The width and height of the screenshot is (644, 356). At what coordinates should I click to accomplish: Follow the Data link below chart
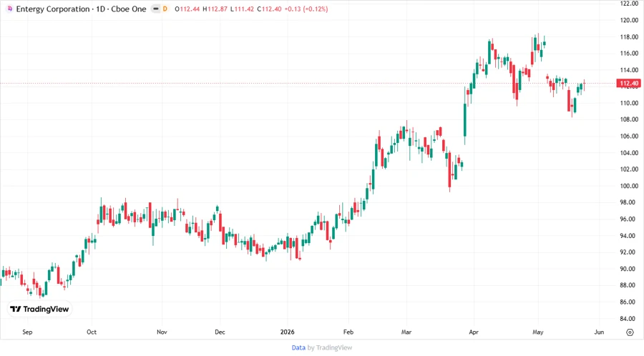coord(298,348)
